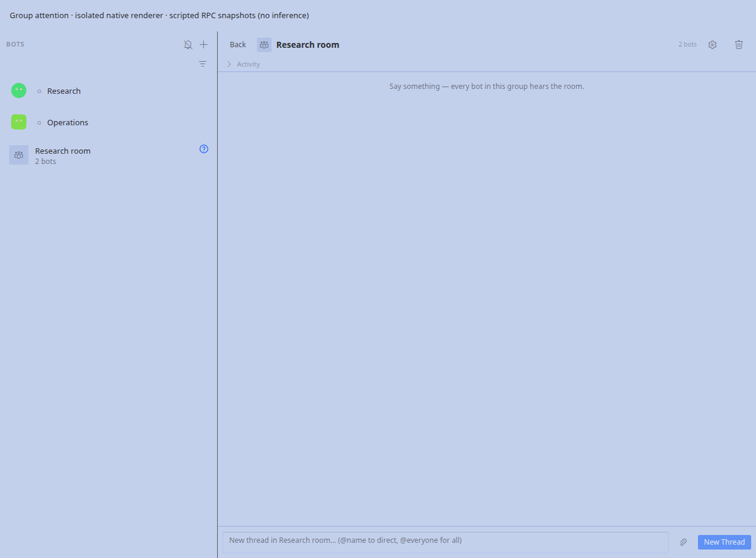Open Research room settings gear

[x=712, y=45]
